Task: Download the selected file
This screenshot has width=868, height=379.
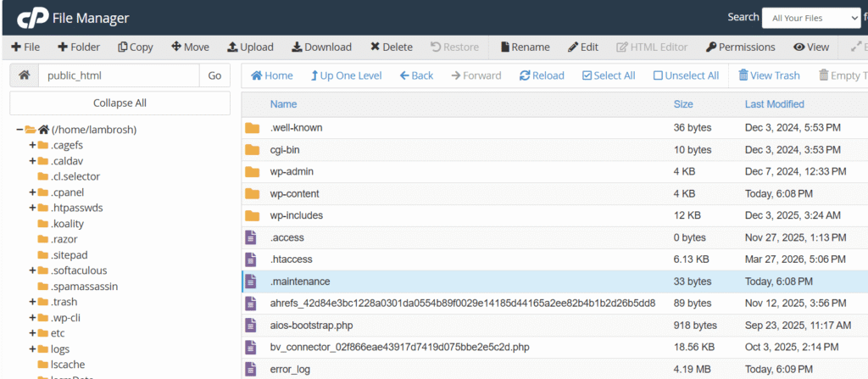Action: click(x=321, y=47)
